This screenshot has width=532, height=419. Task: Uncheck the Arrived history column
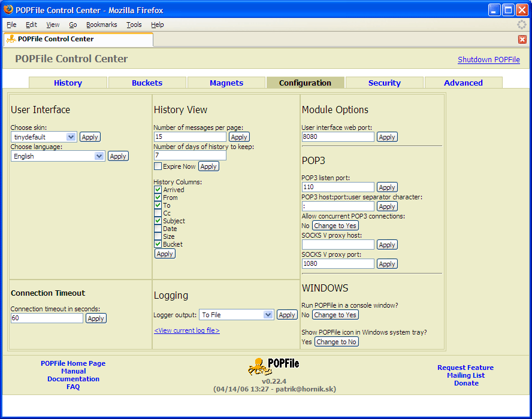coord(158,190)
